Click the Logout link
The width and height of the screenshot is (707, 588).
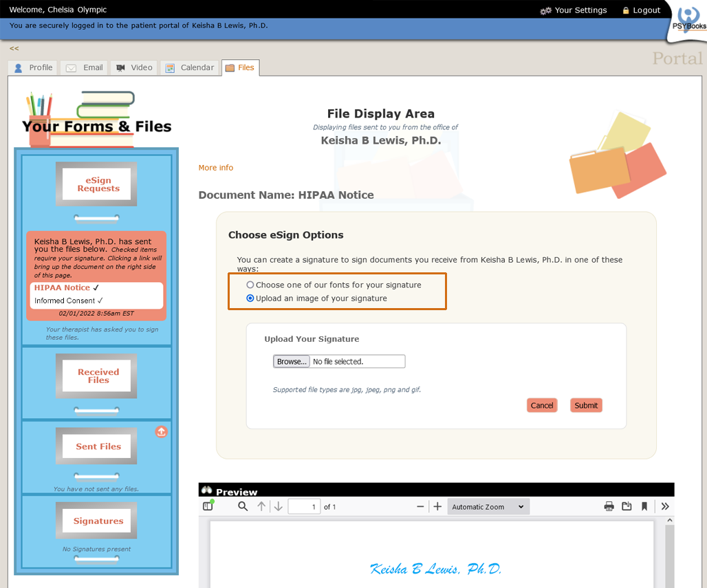point(646,10)
